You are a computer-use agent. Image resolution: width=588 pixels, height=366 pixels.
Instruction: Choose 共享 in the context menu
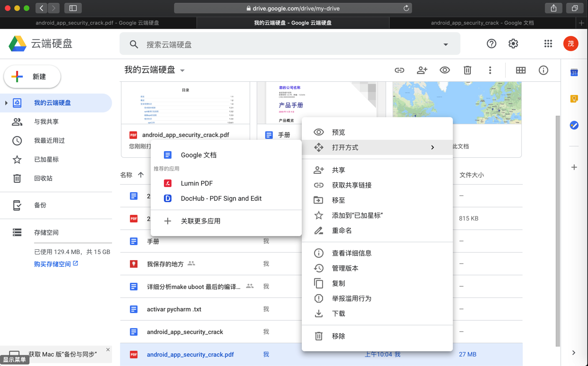coord(377,170)
